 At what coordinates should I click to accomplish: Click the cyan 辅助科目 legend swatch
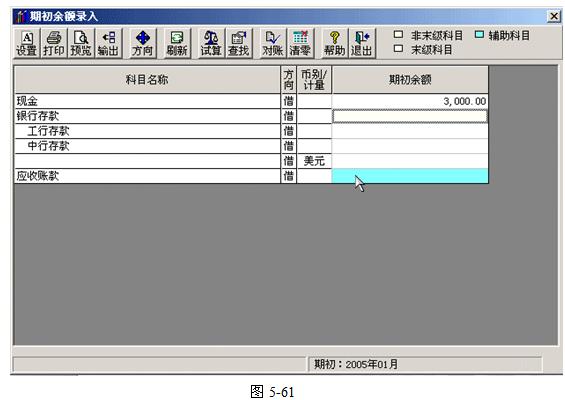click(479, 35)
